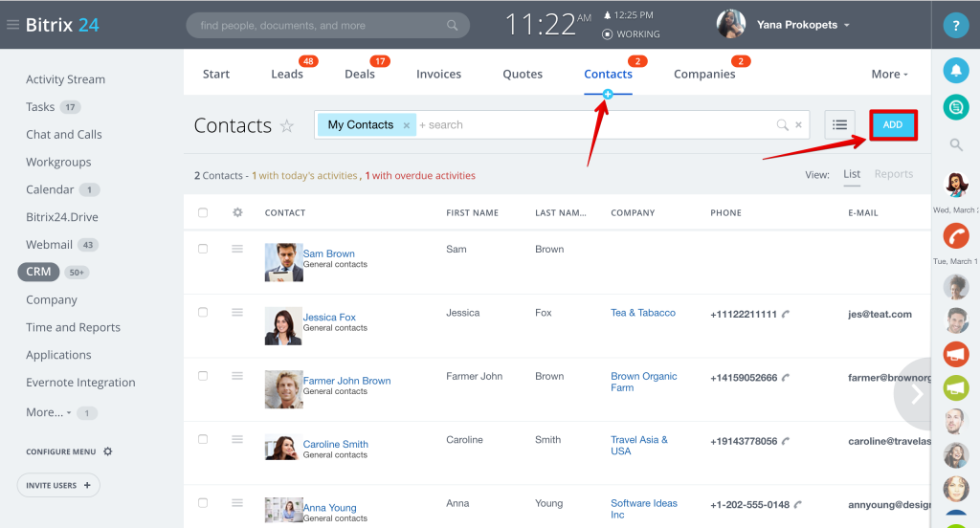Open Travel Asia & USA company link
This screenshot has height=528, width=980.
[639, 445]
